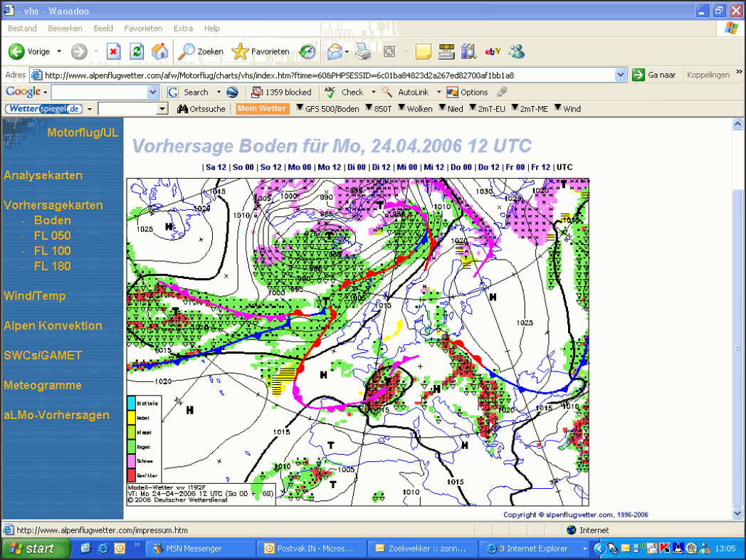This screenshot has width=746, height=560.
Task: Click the Alpen Konvektion sidebar link
Action: 53,326
